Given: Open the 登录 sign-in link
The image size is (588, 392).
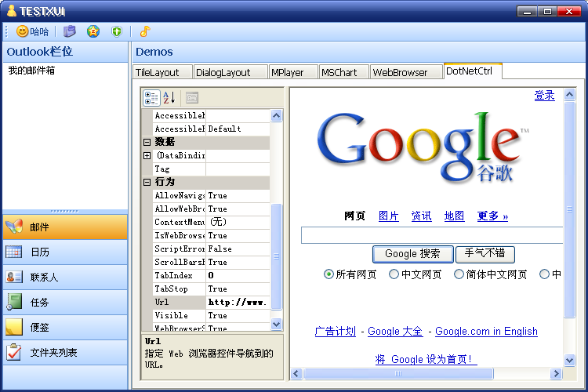Looking at the screenshot, I should pos(545,95).
